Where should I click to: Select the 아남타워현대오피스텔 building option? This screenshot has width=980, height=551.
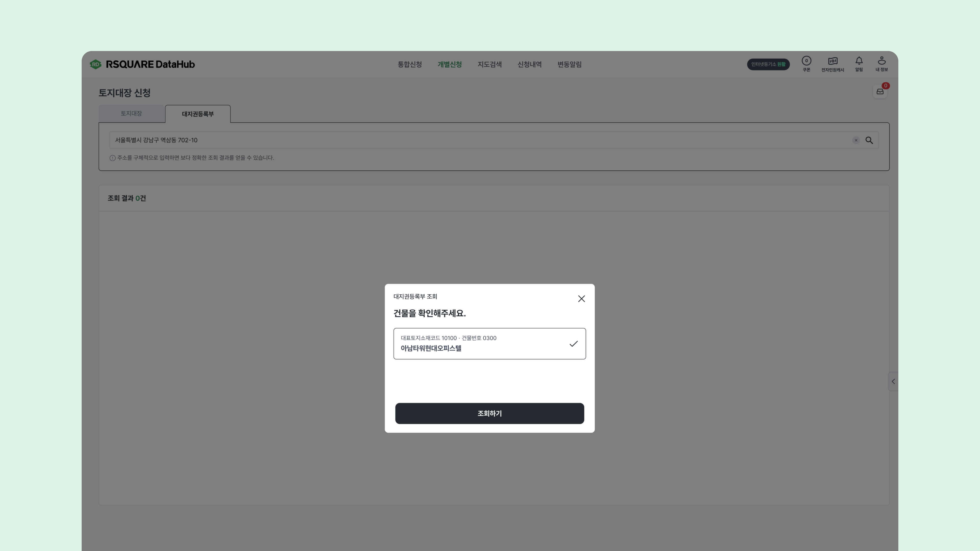click(x=490, y=344)
